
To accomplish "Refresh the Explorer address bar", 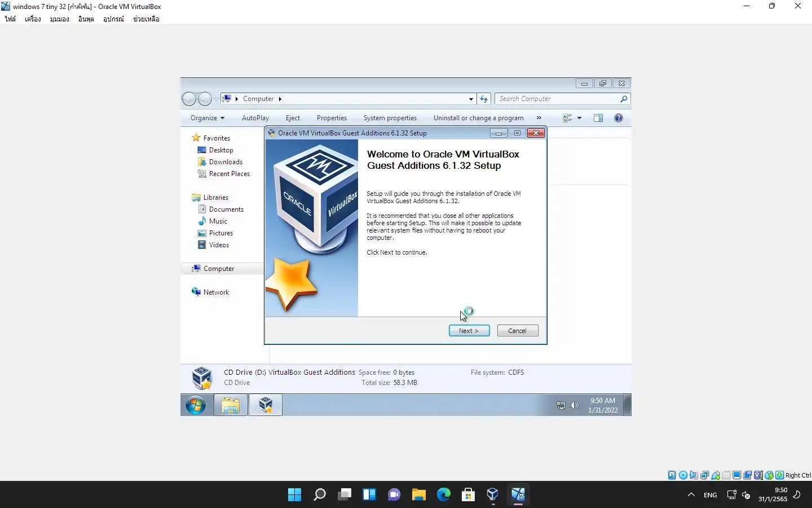I will pyautogui.click(x=484, y=99).
